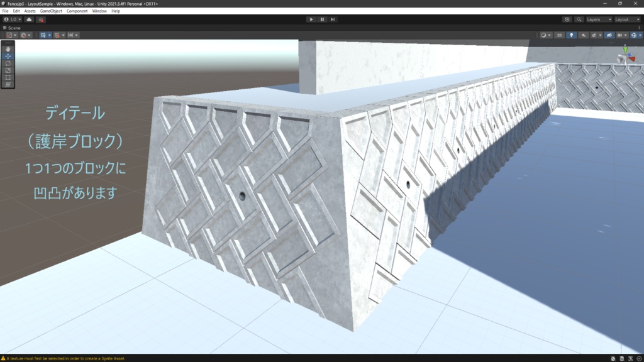Click the checkmark status icon in status bar
Screen dimensions: 644x362
coord(639,359)
